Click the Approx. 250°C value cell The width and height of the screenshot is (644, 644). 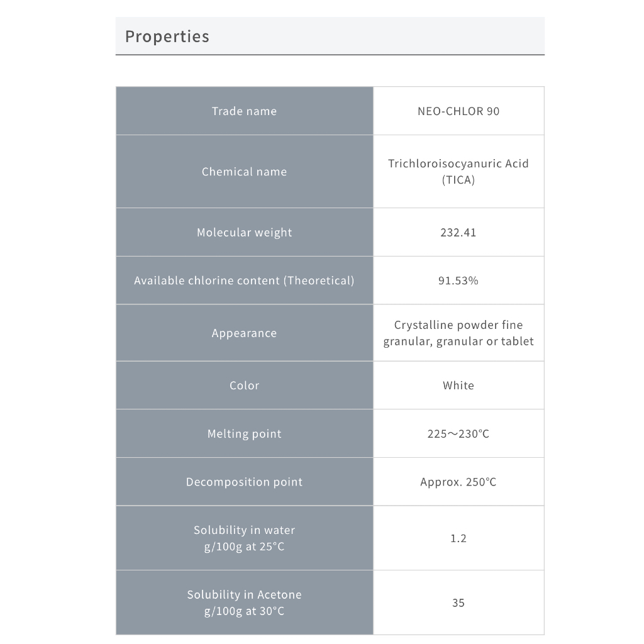(458, 482)
